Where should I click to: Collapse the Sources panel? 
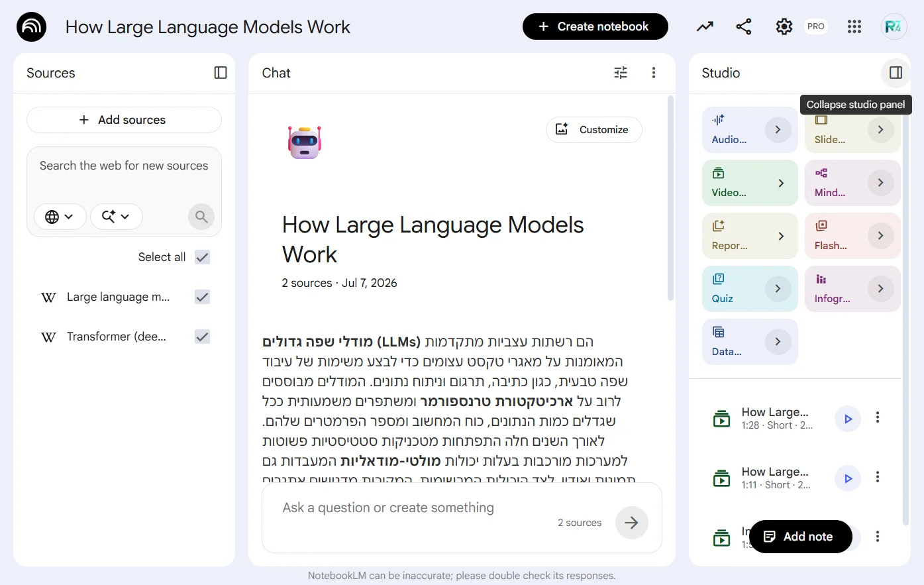[x=221, y=73]
